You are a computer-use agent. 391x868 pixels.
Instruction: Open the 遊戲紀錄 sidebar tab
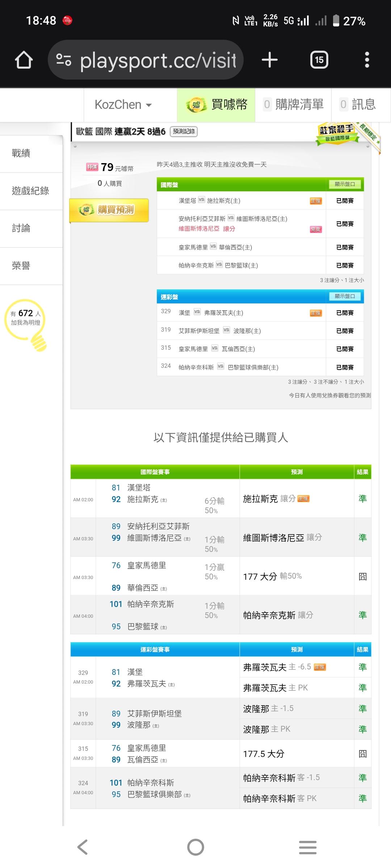click(30, 191)
